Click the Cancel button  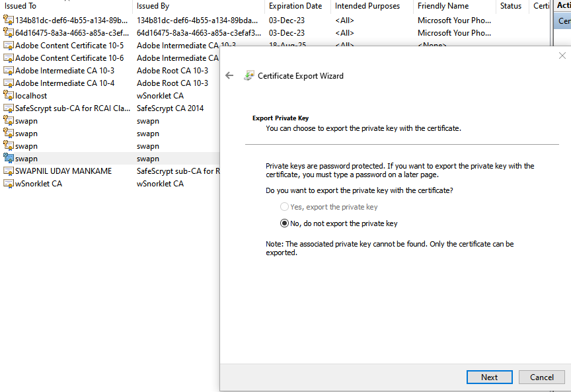pos(541,377)
